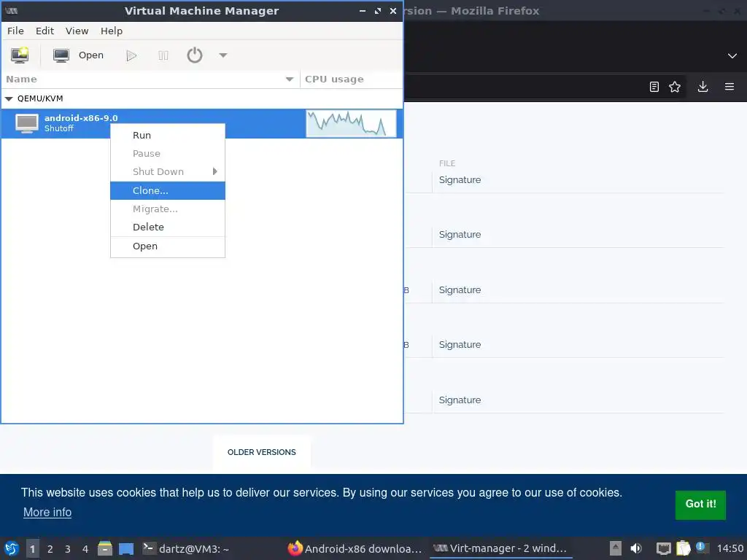The width and height of the screenshot is (747, 560).
Task: Open the Edit menu
Action: click(x=44, y=31)
